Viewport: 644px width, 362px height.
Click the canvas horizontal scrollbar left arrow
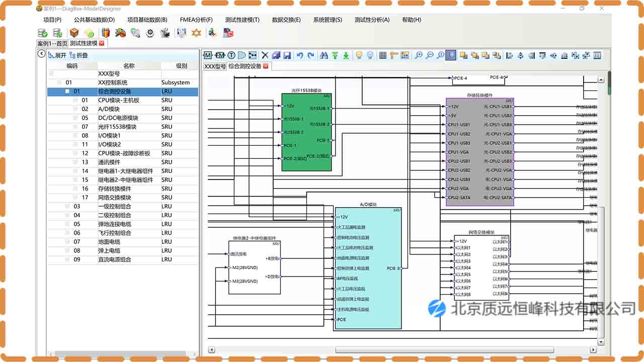pos(211,350)
